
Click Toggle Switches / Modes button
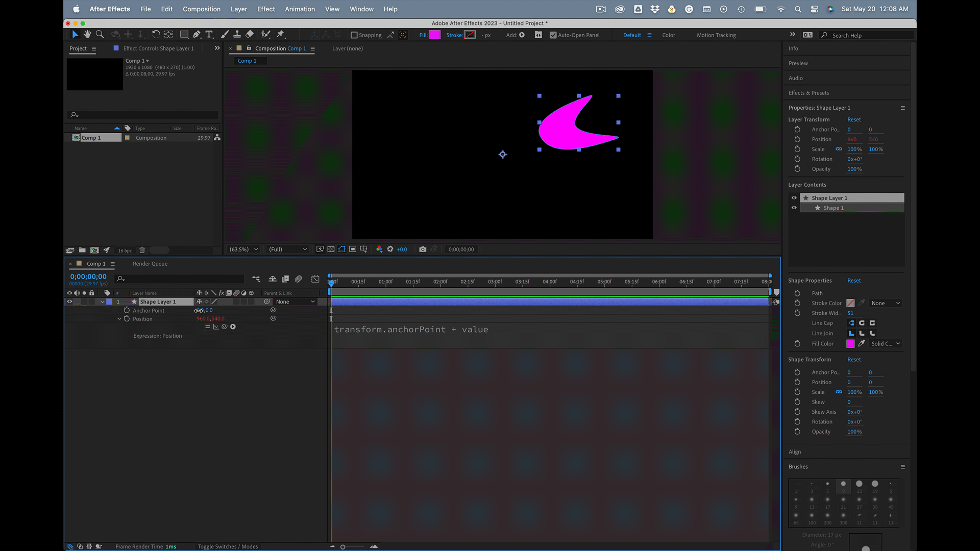coord(228,546)
